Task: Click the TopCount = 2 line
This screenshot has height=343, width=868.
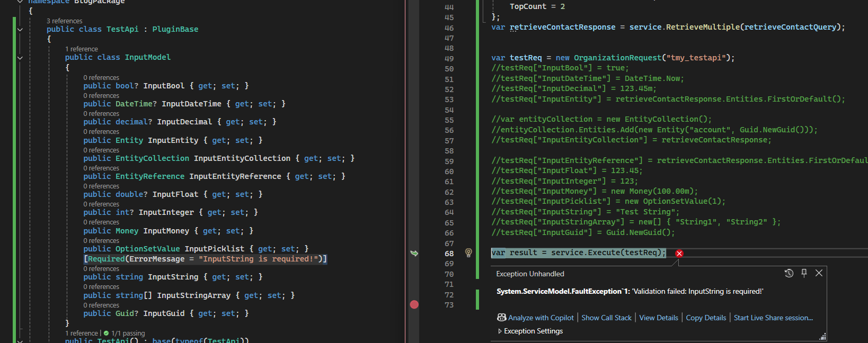Action: click(x=537, y=6)
